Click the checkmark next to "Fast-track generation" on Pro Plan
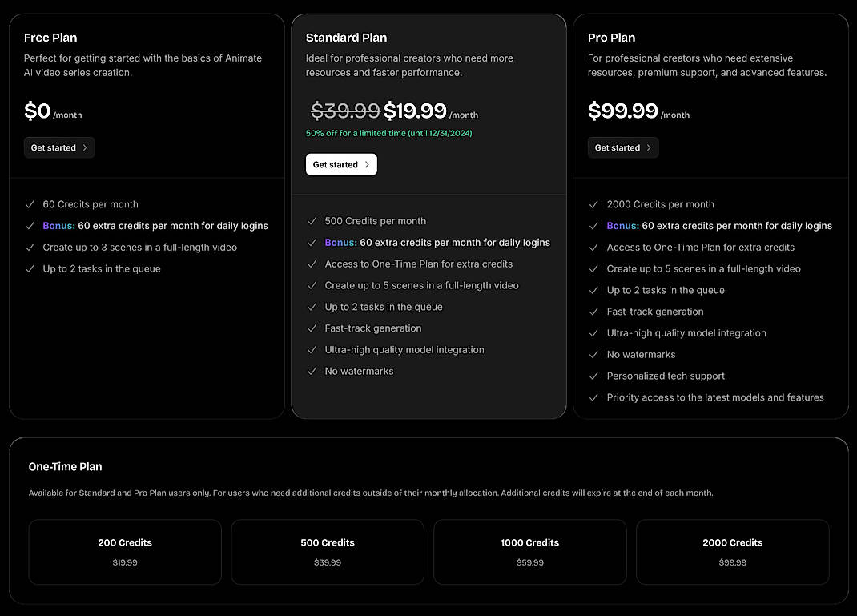Image resolution: width=857 pixels, height=616 pixels. [x=593, y=312]
